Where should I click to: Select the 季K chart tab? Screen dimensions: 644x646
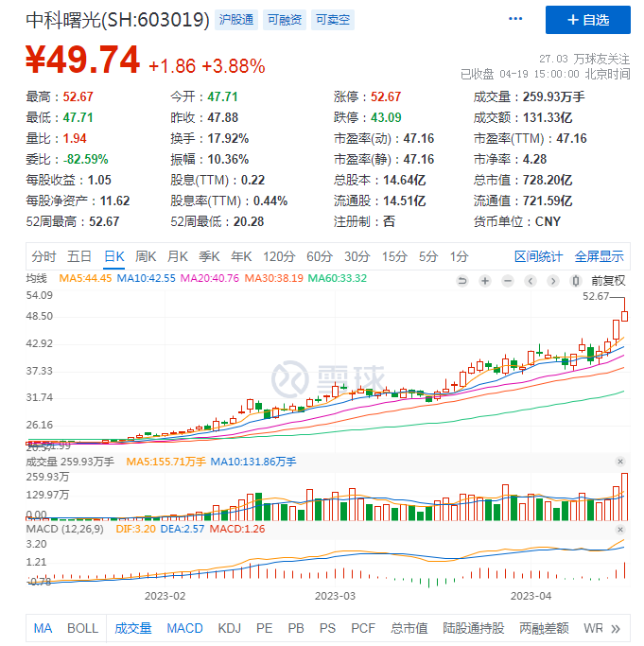209,256
